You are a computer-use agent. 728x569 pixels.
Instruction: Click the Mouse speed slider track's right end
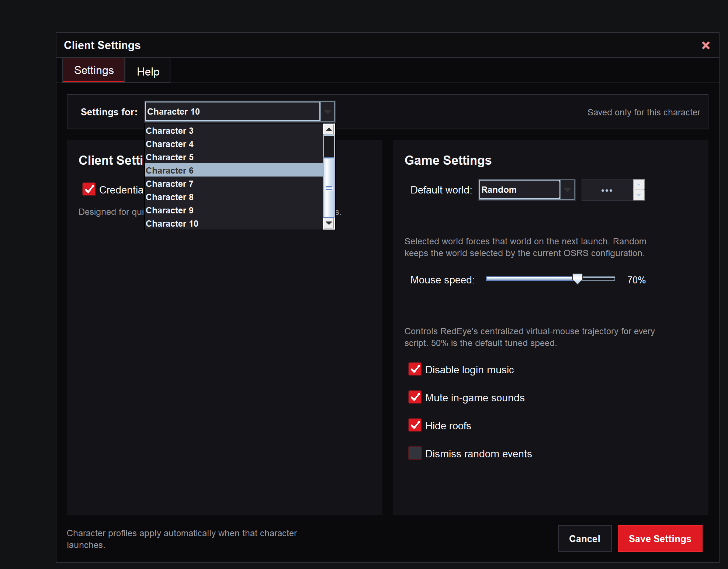point(613,279)
